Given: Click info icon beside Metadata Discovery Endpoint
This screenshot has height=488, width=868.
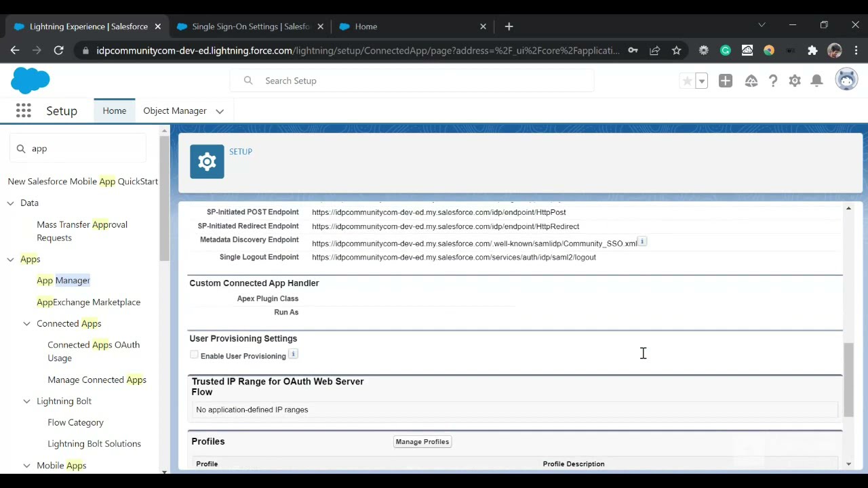Looking at the screenshot, I should [x=642, y=241].
